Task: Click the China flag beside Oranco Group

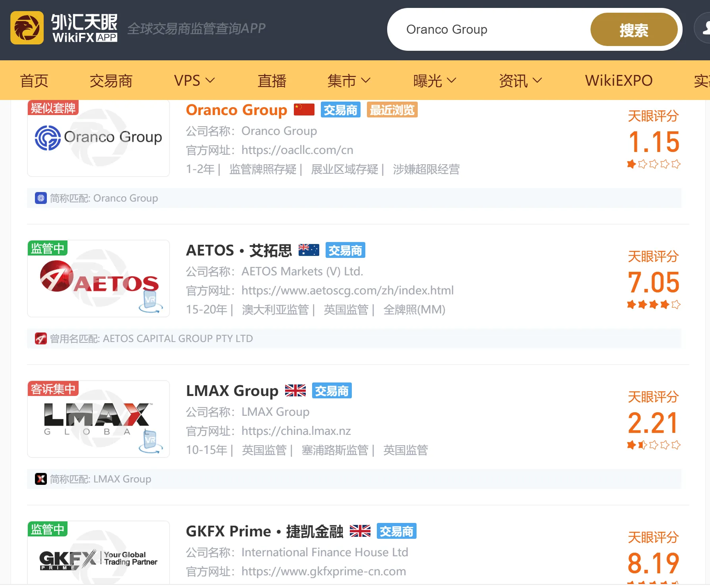Action: 304,110
